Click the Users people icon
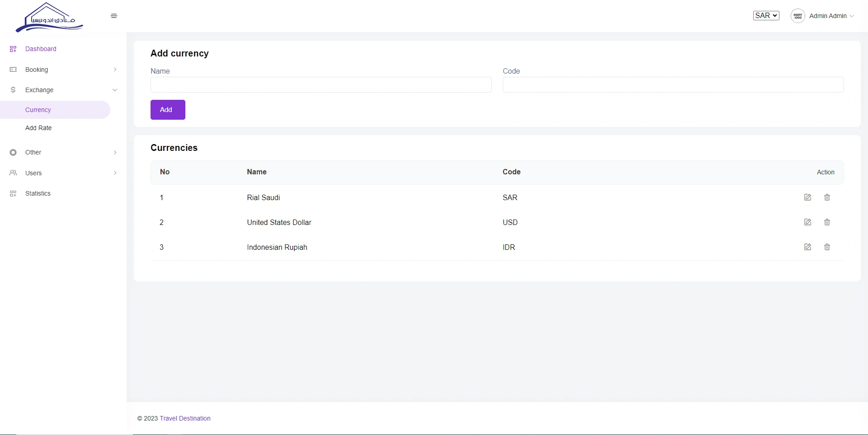 [13, 173]
